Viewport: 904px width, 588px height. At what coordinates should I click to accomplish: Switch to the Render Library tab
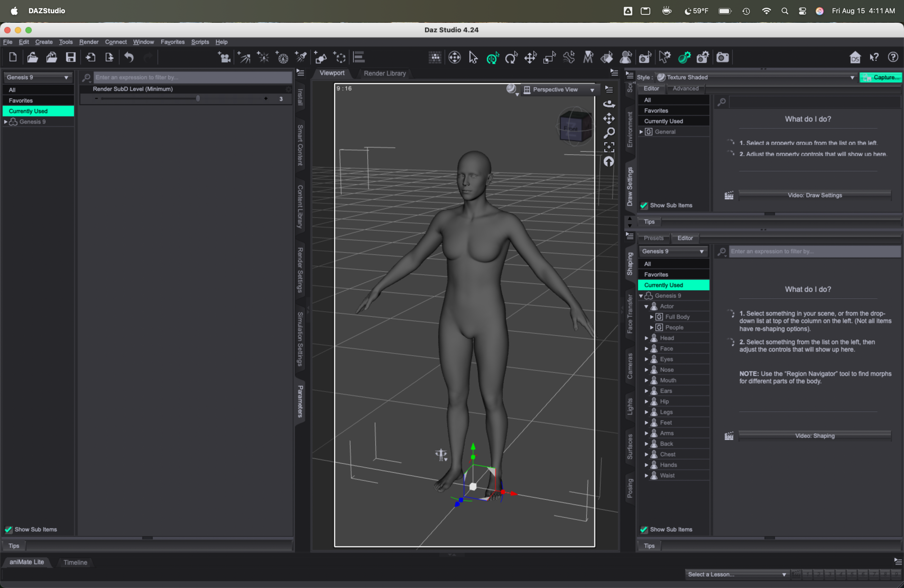[x=384, y=73]
